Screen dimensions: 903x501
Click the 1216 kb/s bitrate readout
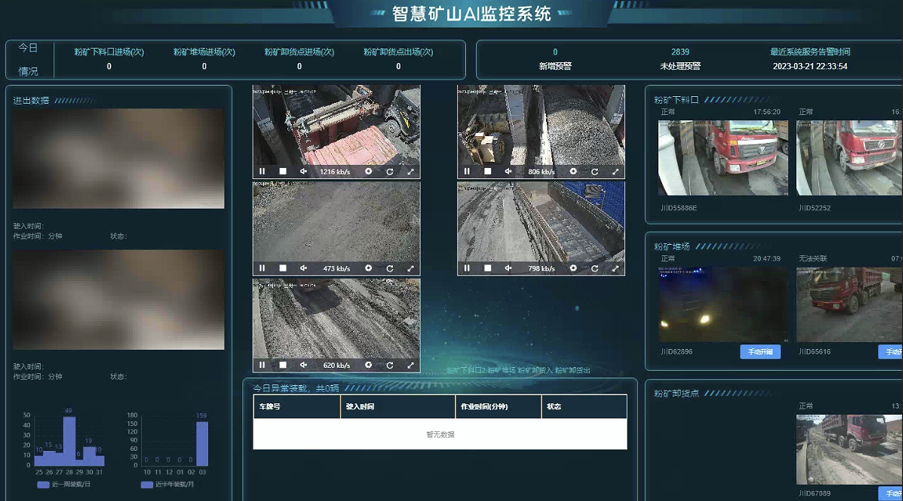coord(335,172)
